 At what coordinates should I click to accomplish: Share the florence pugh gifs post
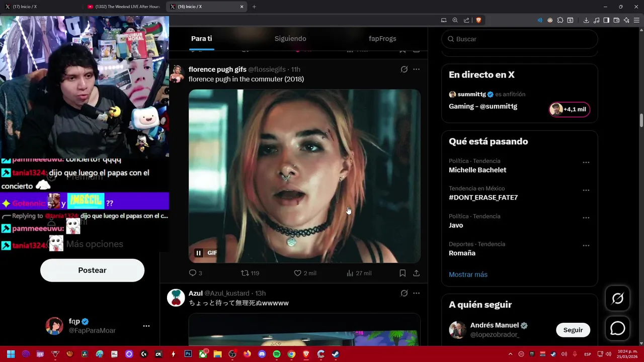pyautogui.click(x=416, y=273)
